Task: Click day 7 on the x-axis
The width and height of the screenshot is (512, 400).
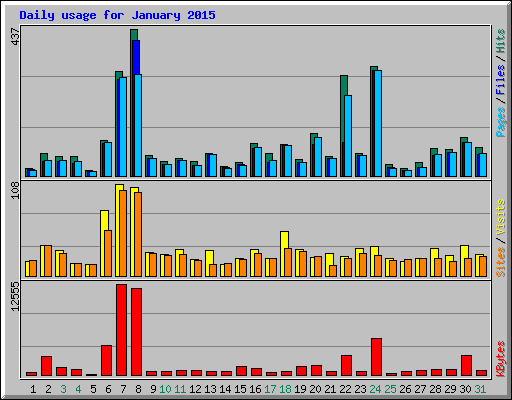Action: pos(123,389)
